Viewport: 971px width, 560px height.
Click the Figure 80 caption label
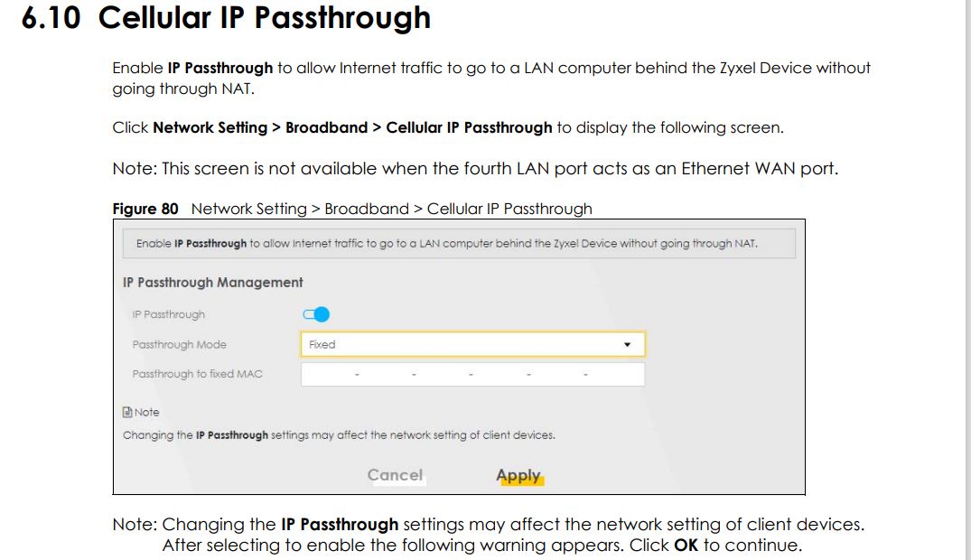click(145, 209)
